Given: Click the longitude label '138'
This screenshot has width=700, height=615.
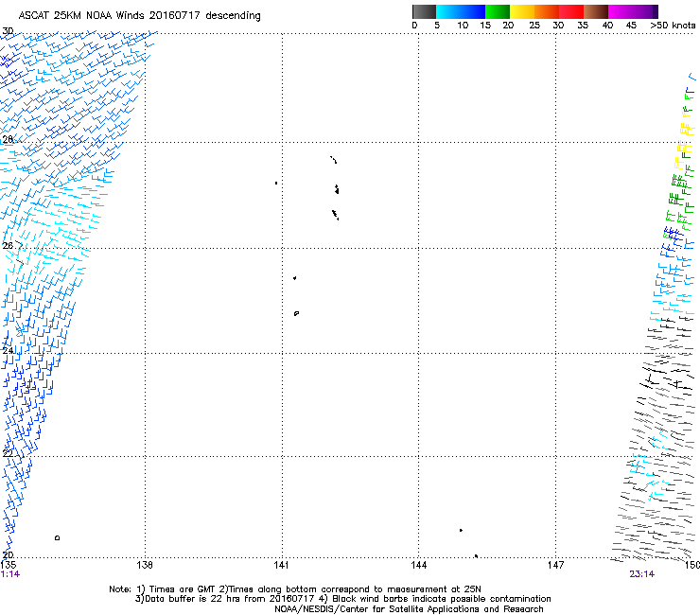Looking at the screenshot, I should pyautogui.click(x=145, y=565).
